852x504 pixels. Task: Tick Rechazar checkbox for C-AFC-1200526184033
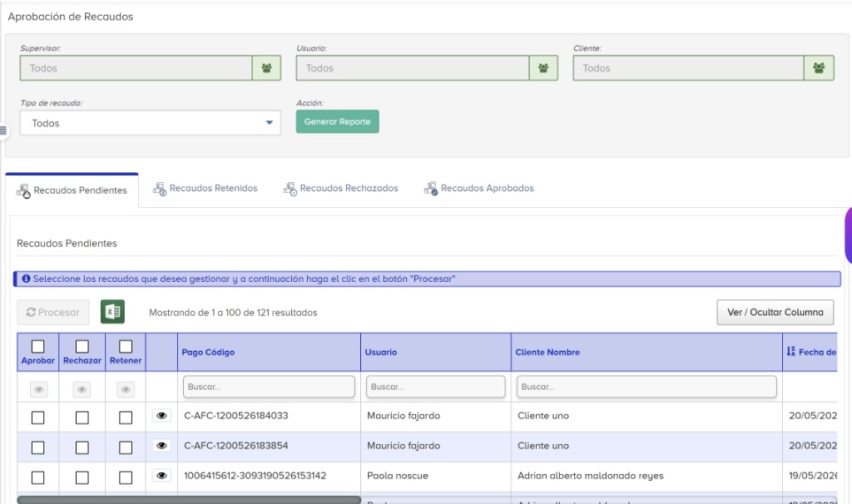pyautogui.click(x=82, y=418)
